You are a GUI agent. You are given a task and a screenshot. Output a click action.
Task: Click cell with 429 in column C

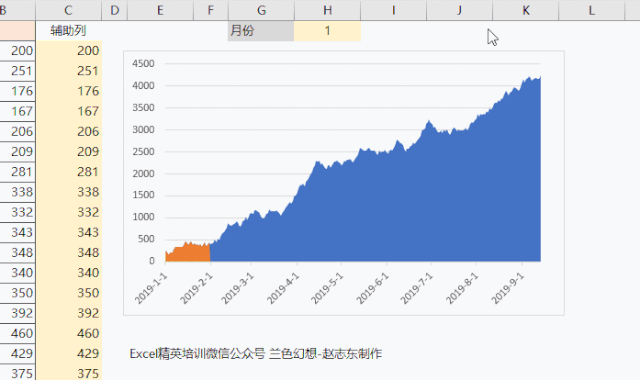[x=69, y=354]
